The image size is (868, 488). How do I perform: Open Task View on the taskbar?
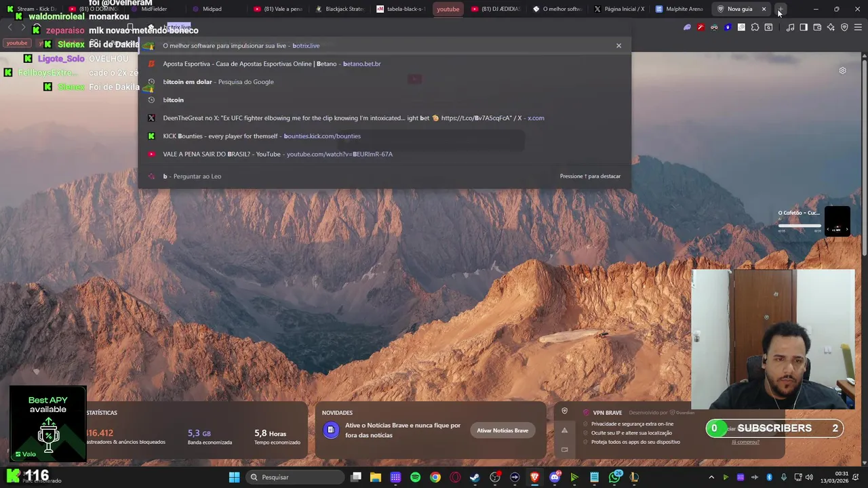355,477
